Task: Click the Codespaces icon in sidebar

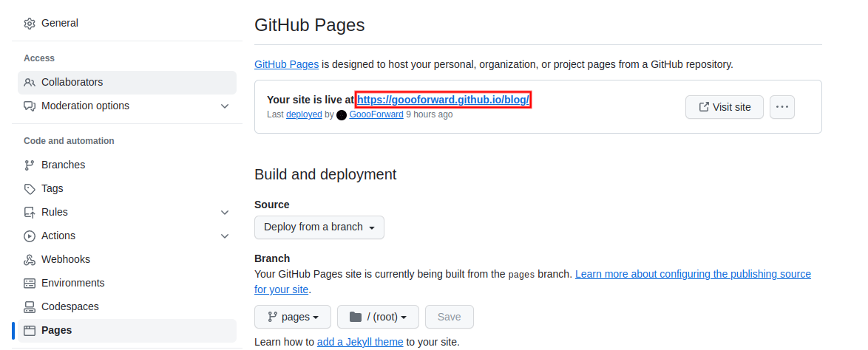Action: click(30, 307)
